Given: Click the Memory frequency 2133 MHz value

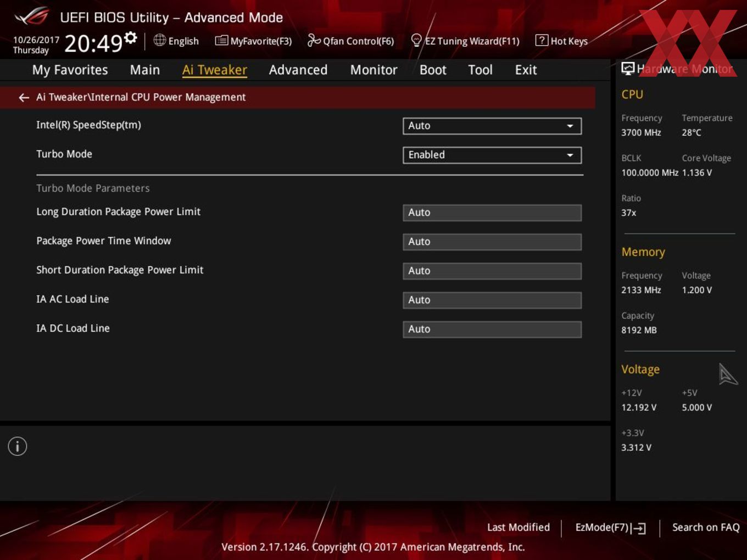Looking at the screenshot, I should tap(641, 290).
